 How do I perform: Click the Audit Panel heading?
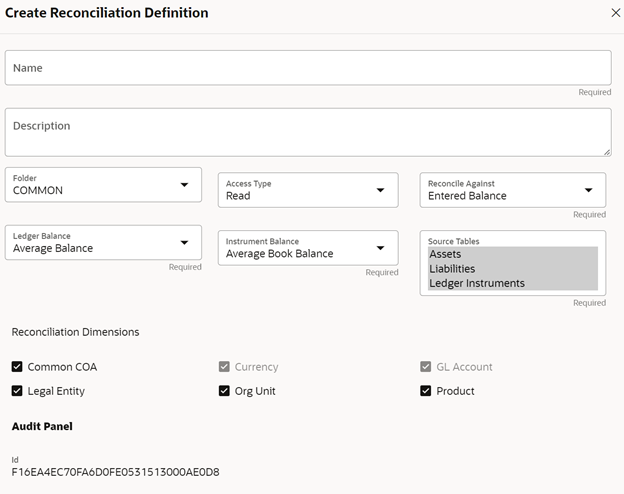[42, 426]
